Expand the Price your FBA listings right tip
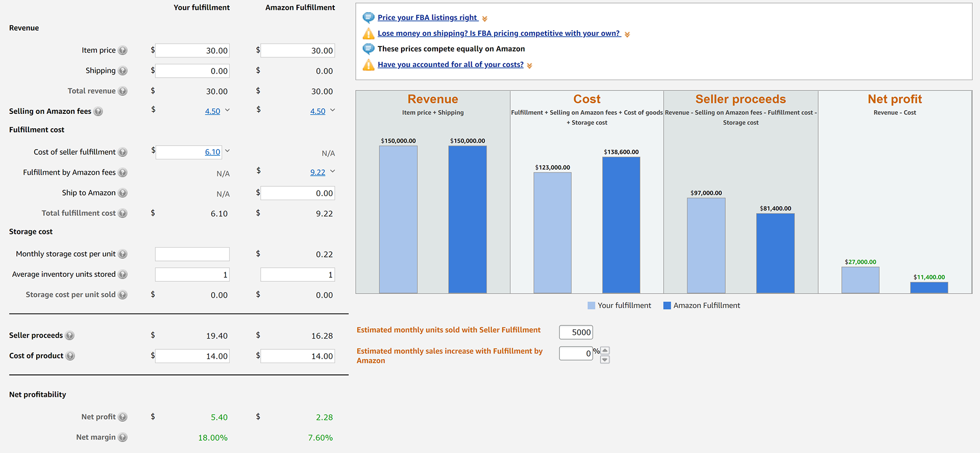 pos(485,19)
